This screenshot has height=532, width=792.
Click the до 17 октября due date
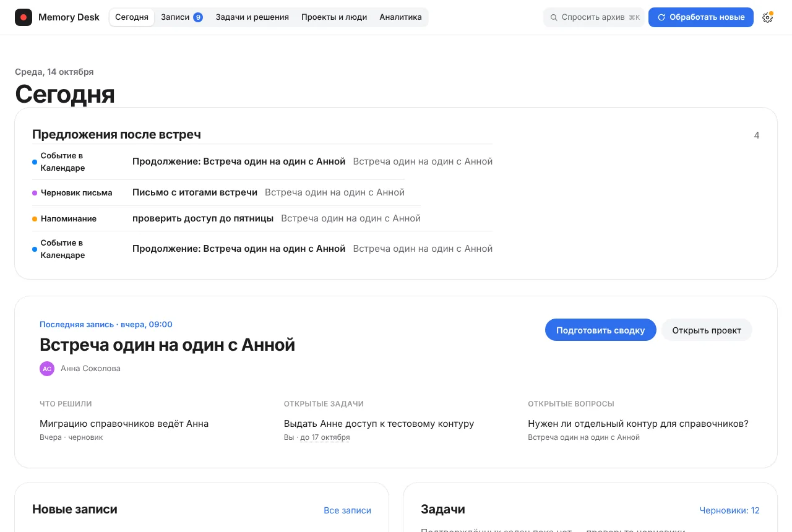[325, 437]
